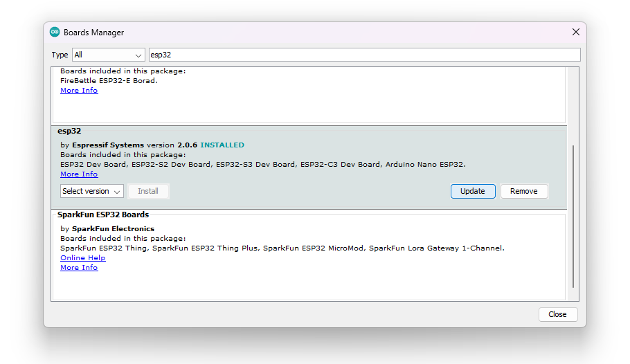This screenshot has height=364, width=630.
Task: Select the SparkFun ESP32 Boards entry title
Action: [x=103, y=215]
